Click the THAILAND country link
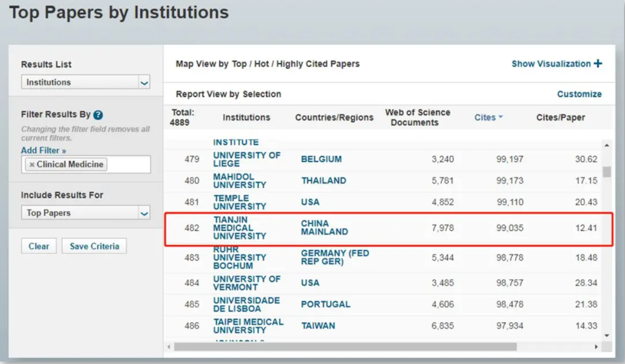 (324, 181)
